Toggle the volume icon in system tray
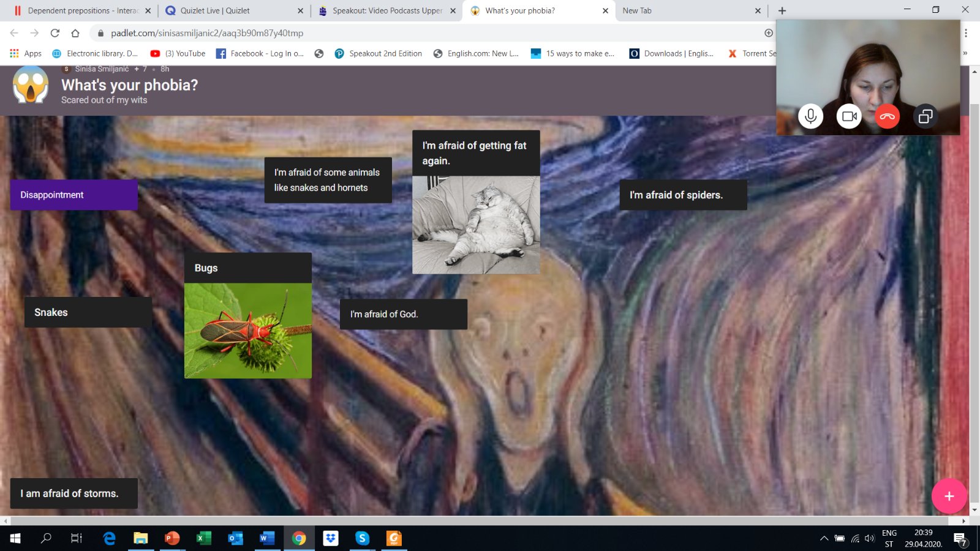The image size is (980, 551). pos(869,539)
